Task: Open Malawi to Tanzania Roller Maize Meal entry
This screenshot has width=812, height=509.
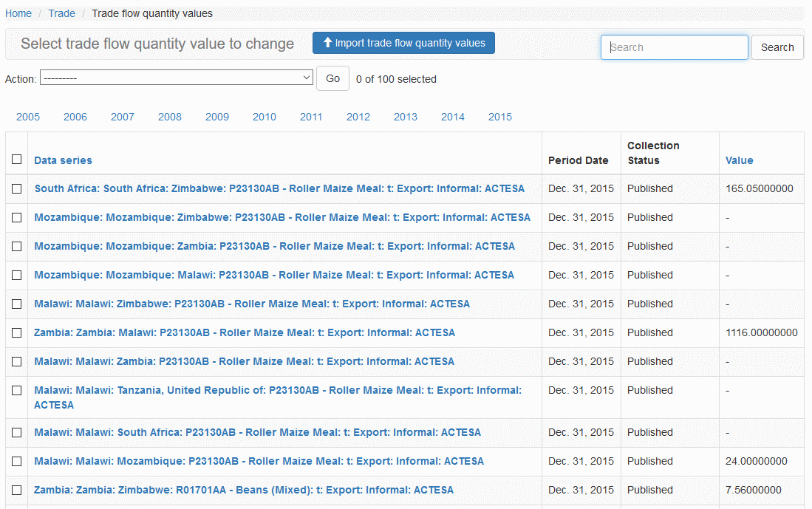Action: tap(277, 390)
